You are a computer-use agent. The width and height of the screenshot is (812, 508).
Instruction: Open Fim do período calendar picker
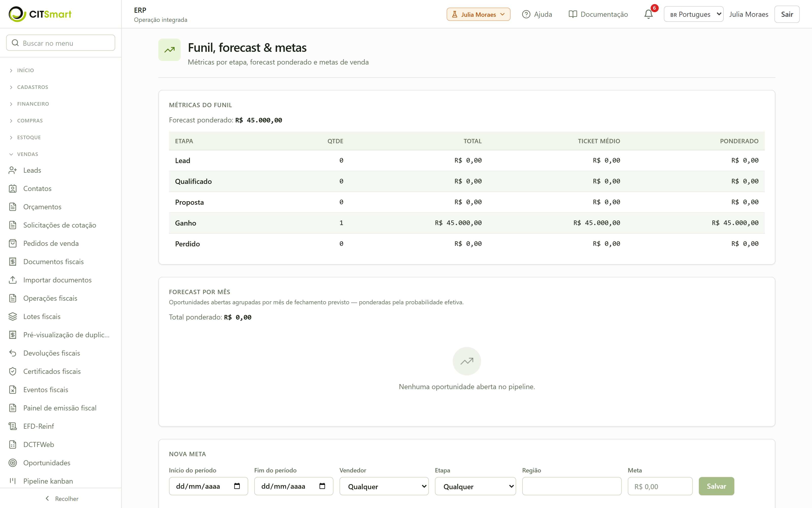coord(322,486)
